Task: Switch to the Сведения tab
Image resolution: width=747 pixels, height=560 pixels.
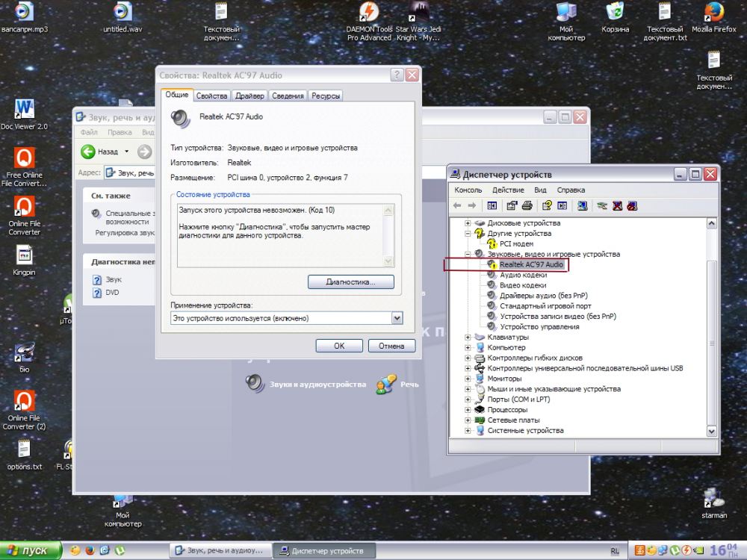Action: tap(288, 96)
